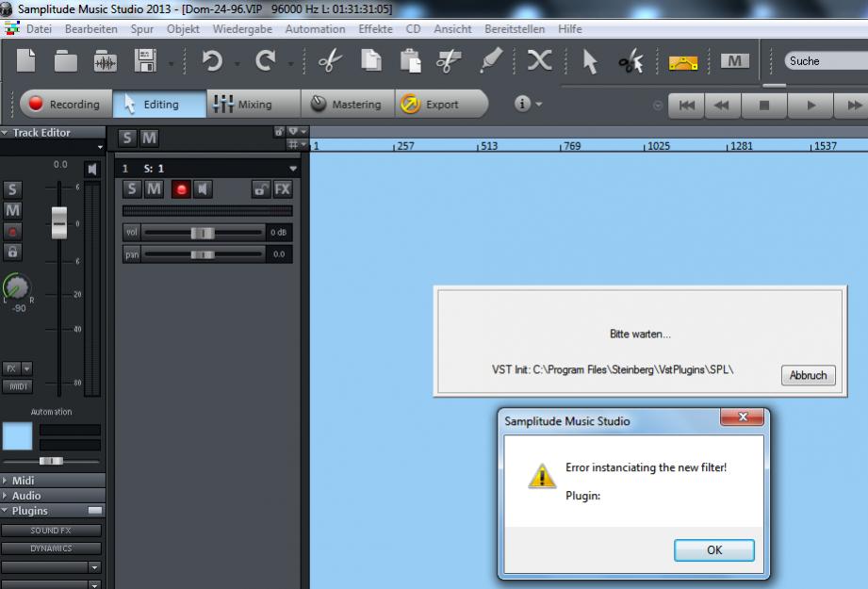The height and width of the screenshot is (589, 868).
Task: Select the pencil draw tool icon
Action: (x=490, y=59)
